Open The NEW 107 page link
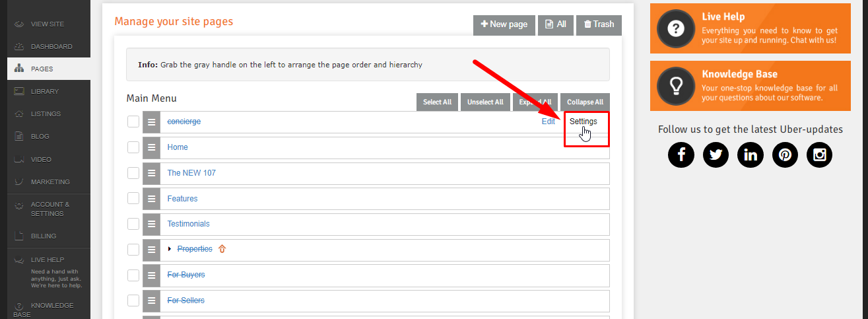Viewport: 868px width, 319px height. pos(191,173)
